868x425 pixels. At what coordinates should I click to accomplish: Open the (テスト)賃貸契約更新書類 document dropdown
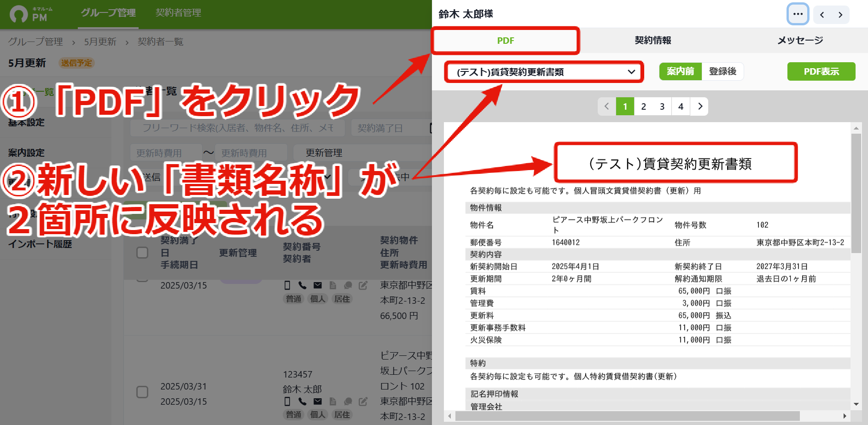[x=545, y=72]
